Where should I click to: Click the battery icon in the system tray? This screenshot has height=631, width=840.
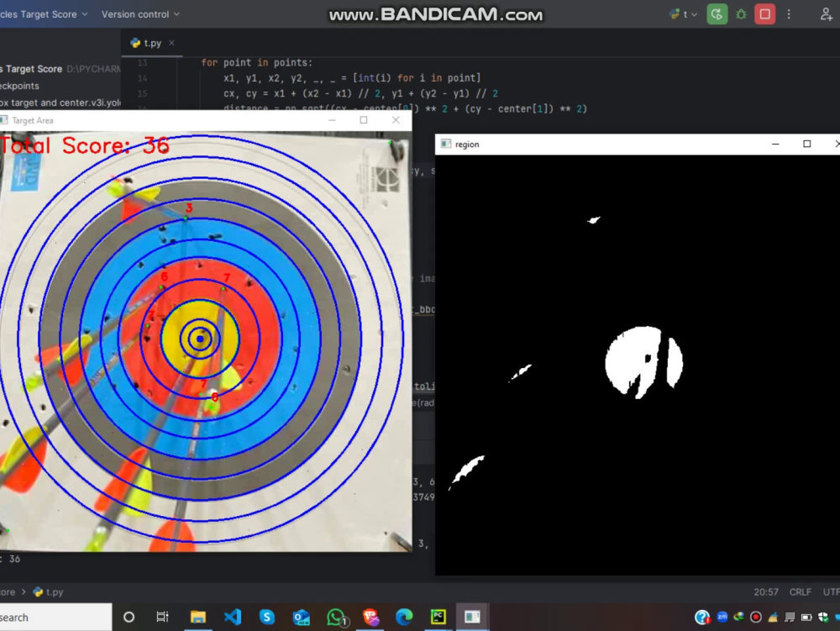pyautogui.click(x=806, y=617)
